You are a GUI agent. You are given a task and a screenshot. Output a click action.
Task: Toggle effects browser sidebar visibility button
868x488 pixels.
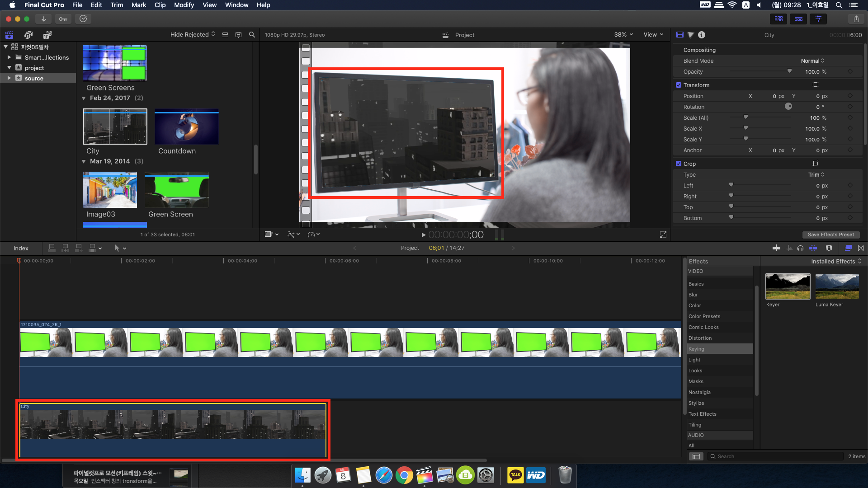pos(696,456)
